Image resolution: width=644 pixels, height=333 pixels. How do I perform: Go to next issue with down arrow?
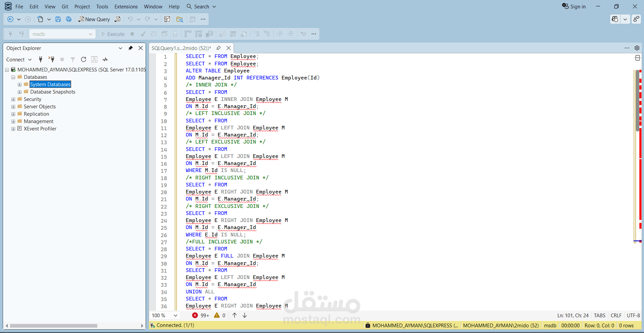[245, 315]
